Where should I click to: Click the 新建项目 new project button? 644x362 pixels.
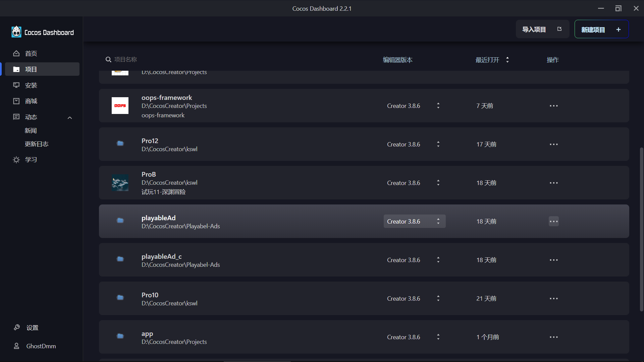coord(601,29)
